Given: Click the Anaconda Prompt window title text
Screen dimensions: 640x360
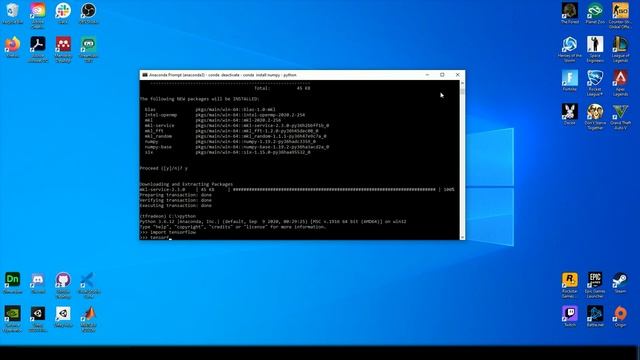Looking at the screenshot, I should pos(222,75).
